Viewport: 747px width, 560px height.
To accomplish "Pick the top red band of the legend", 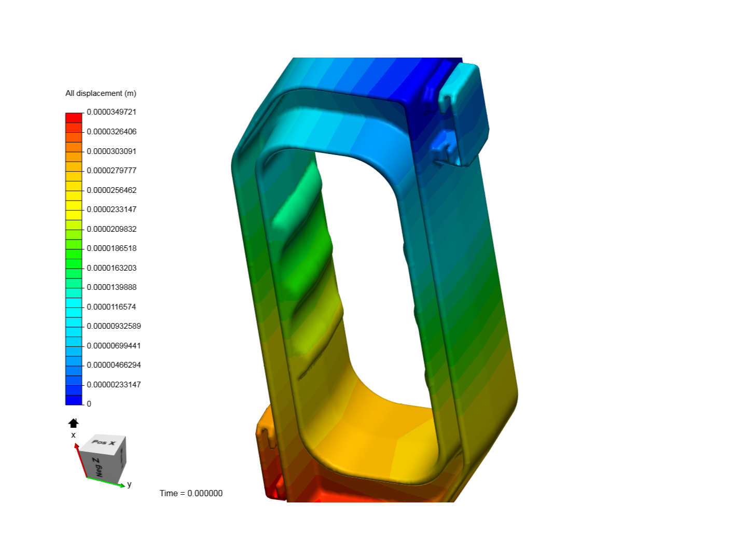I will [x=74, y=118].
